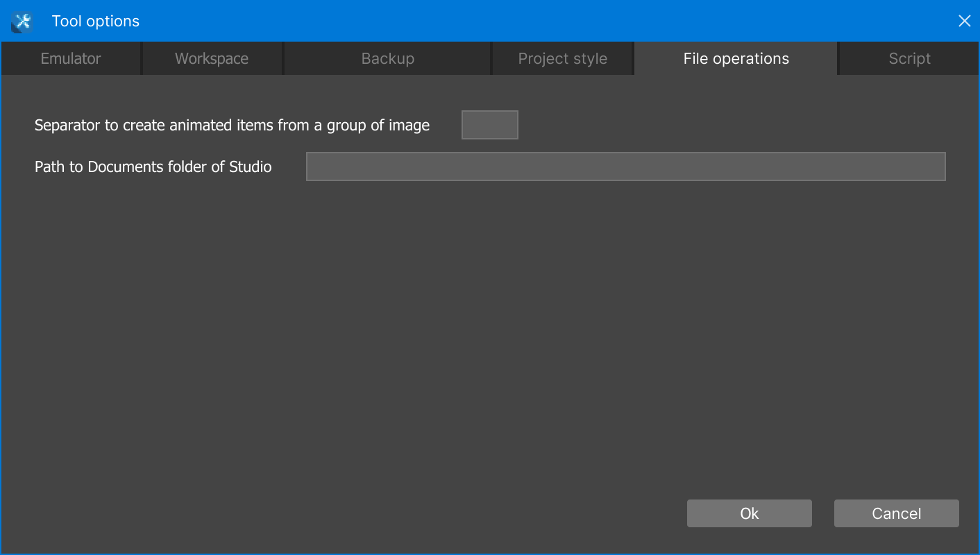The height and width of the screenshot is (555, 980).
Task: Focus the animated items separator field
Action: (x=490, y=125)
